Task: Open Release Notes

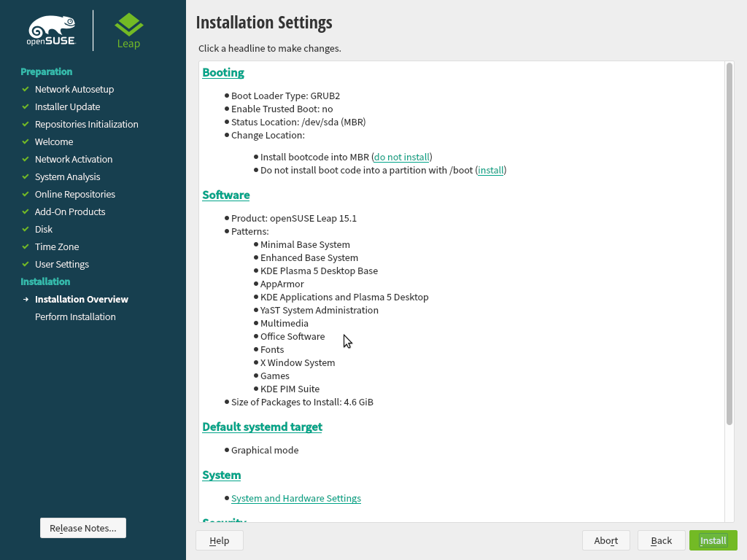Action: (83, 528)
